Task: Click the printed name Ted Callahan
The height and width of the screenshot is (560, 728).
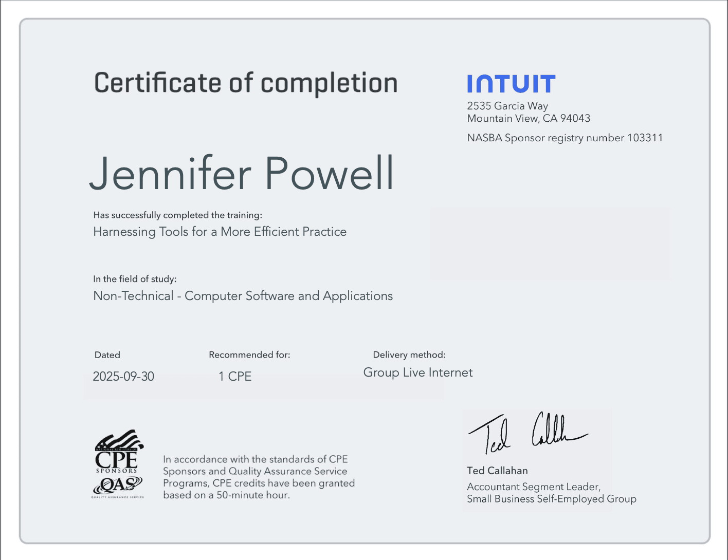Action: (497, 471)
